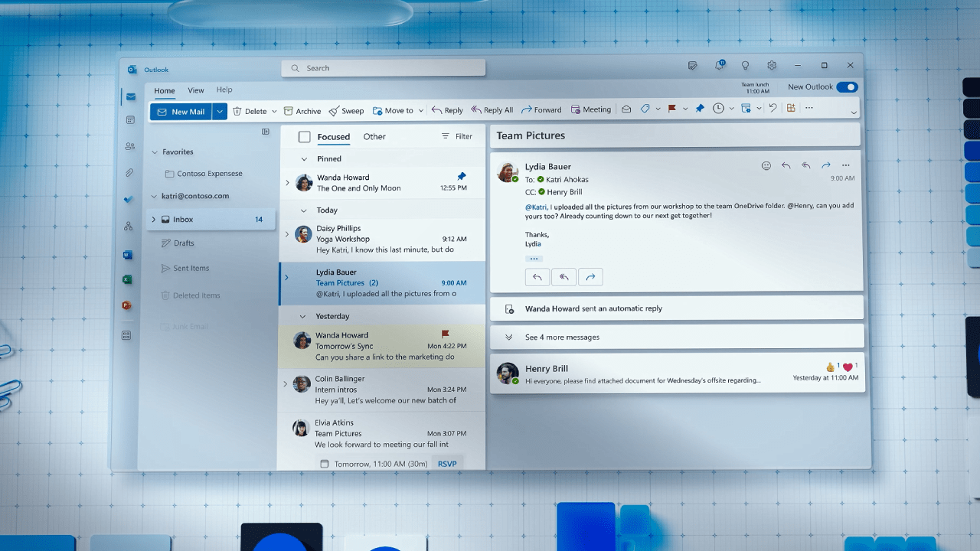Pin the message using the toolbar pin icon
The height and width of the screenshot is (551, 980).
[x=699, y=108]
